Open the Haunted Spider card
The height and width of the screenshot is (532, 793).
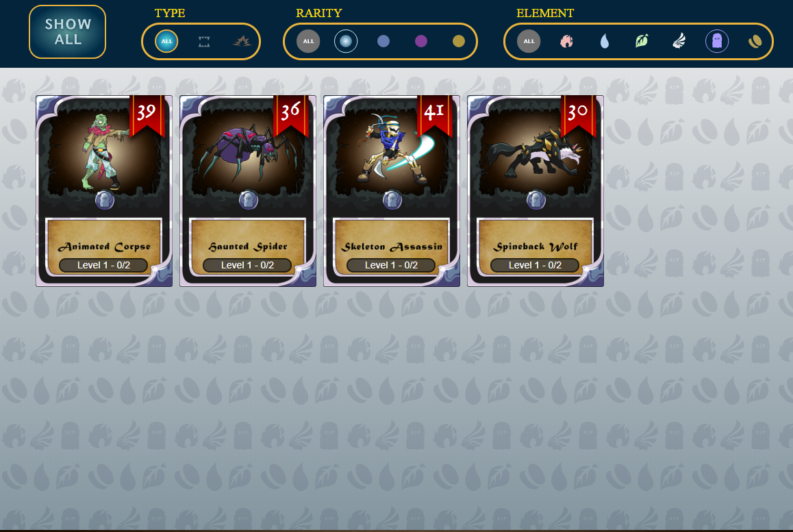tap(248, 191)
